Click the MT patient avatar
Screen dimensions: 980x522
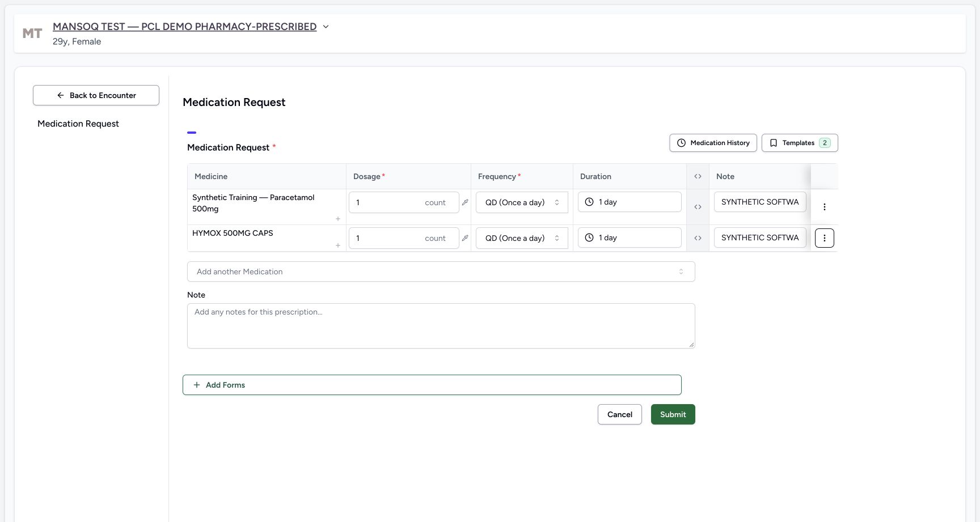point(32,33)
